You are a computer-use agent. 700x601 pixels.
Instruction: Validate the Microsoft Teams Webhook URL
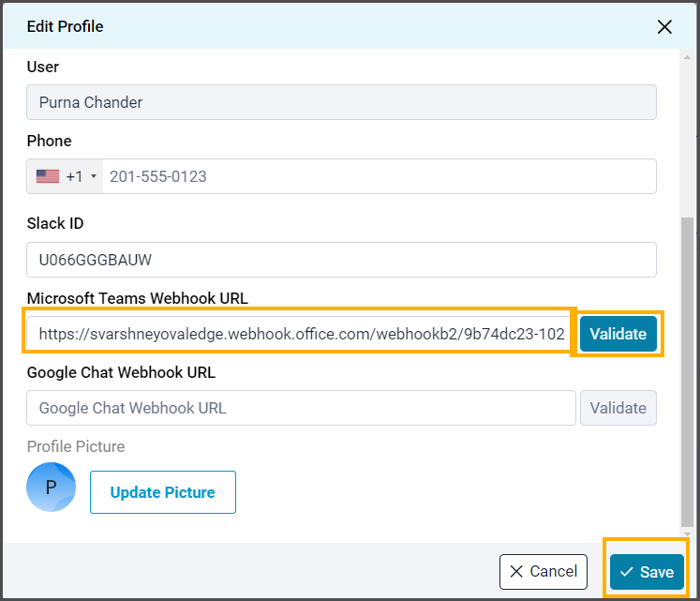click(618, 334)
